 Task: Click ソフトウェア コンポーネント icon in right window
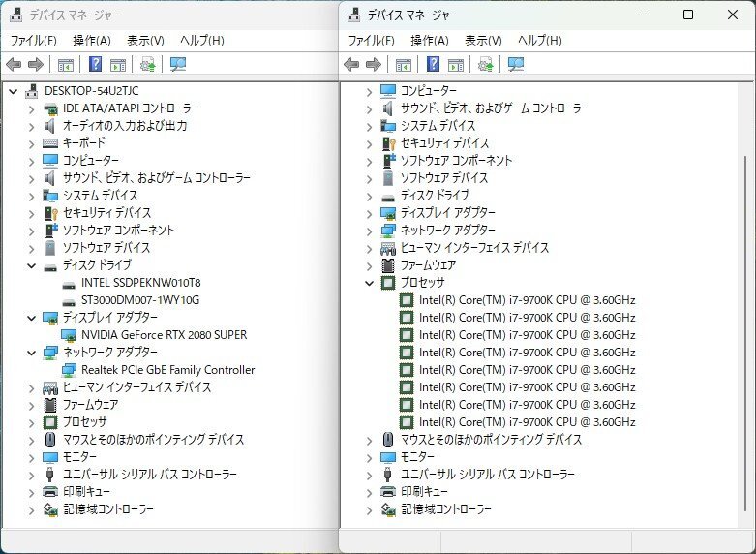click(x=388, y=161)
